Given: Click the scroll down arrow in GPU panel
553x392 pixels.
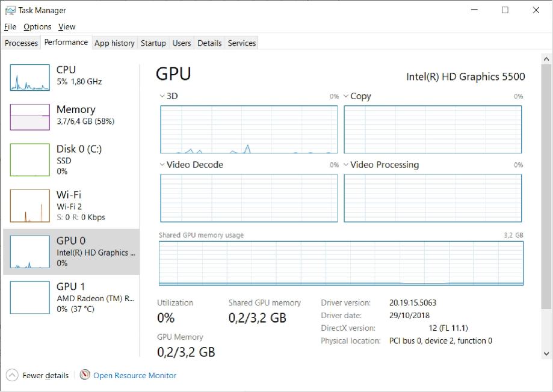Looking at the screenshot, I should (x=546, y=354).
